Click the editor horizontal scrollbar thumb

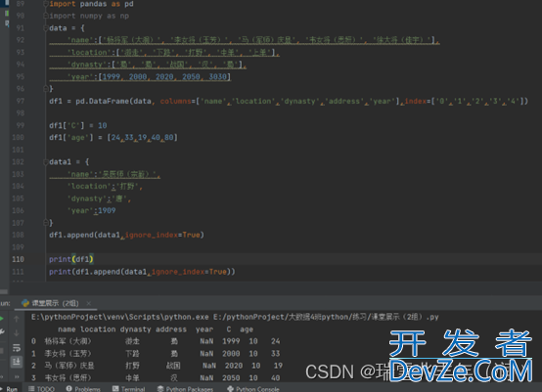4,291
